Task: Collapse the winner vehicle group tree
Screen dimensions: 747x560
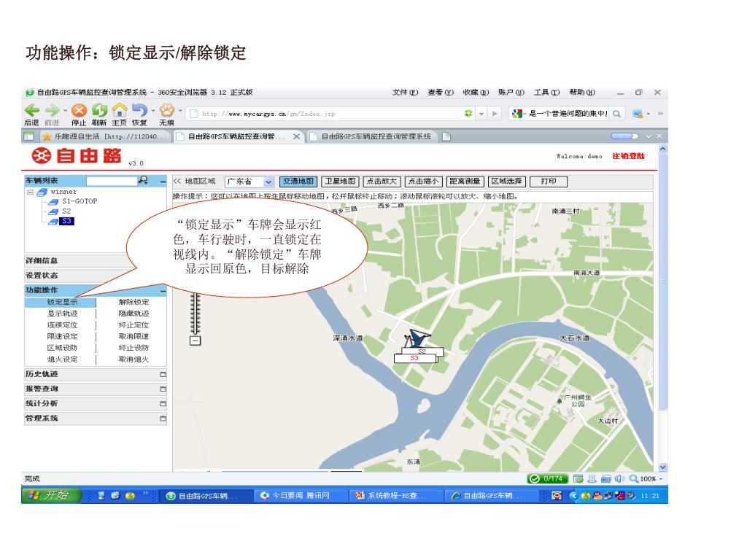Action: click(30, 192)
